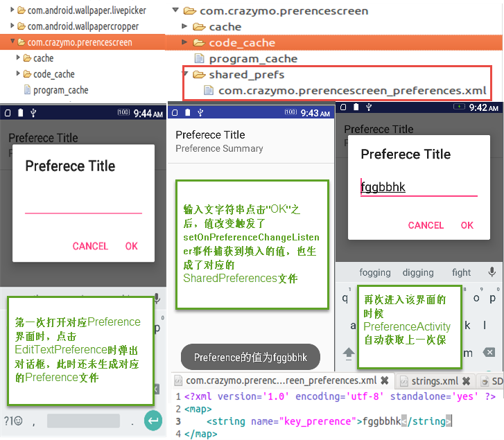
Task: Select highlighted com.crazymo.prerencescreen row in left tree
Action: pyautogui.click(x=82, y=42)
